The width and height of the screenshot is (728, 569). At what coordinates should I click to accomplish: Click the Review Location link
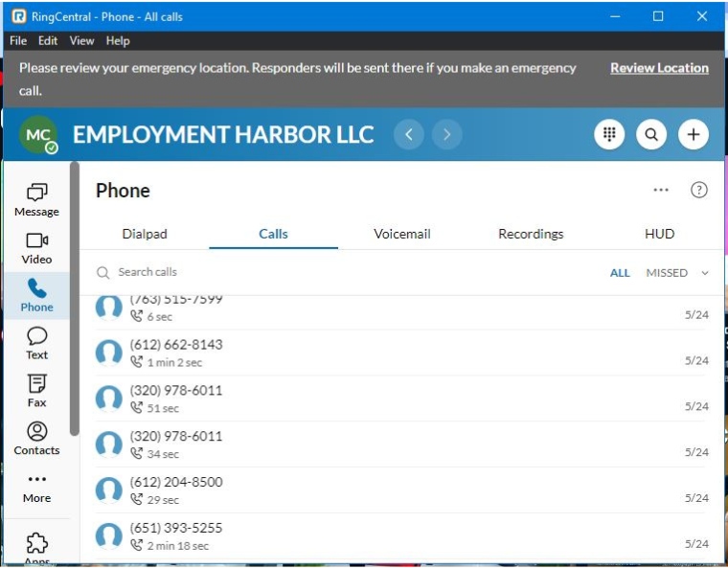click(x=659, y=68)
